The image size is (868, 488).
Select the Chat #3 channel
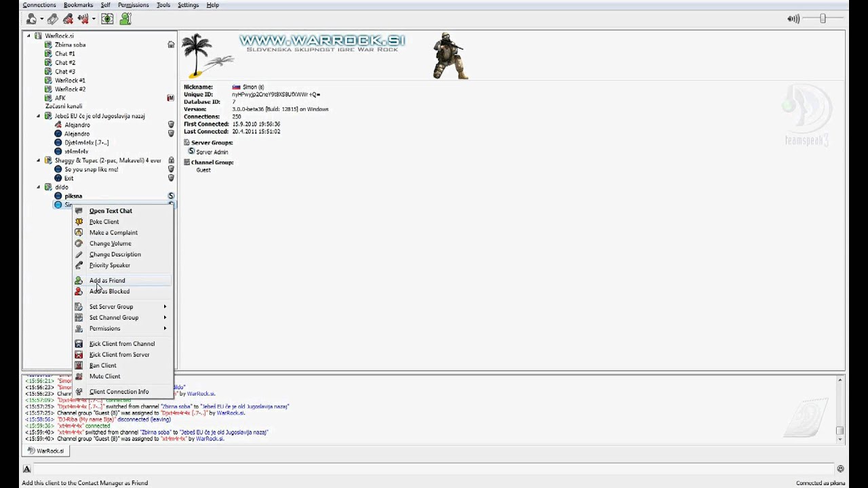click(x=65, y=71)
